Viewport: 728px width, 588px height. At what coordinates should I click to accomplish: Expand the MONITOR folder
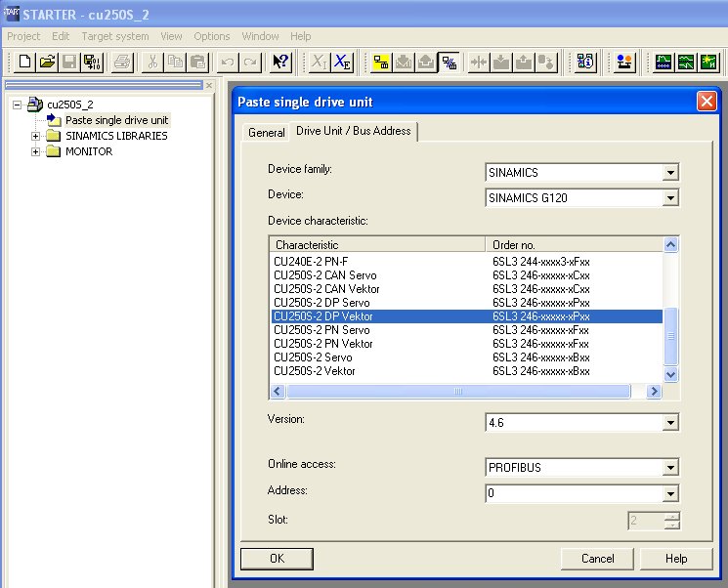pos(36,151)
